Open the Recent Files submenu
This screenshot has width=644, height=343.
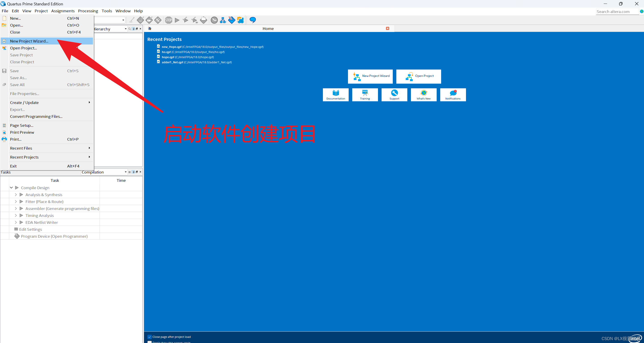pyautogui.click(x=47, y=148)
